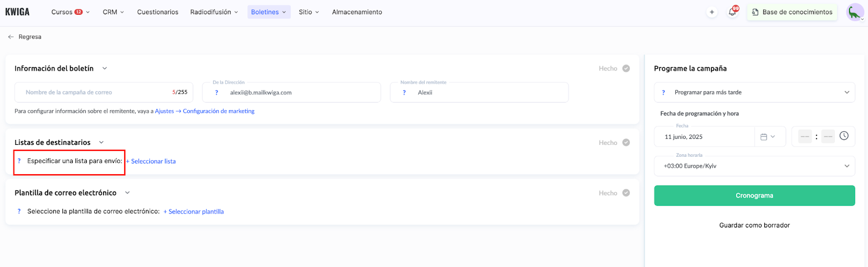This screenshot has height=267, width=868.
Task: Click Hecho checkmark in Listas de destinatarios
Action: (x=626, y=143)
